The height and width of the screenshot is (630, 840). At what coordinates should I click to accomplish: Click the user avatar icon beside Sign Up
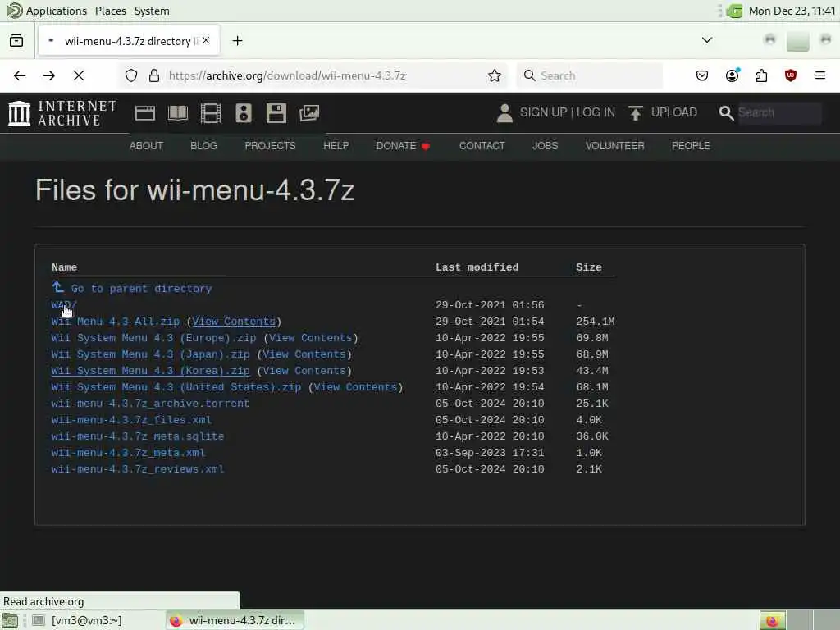[504, 113]
